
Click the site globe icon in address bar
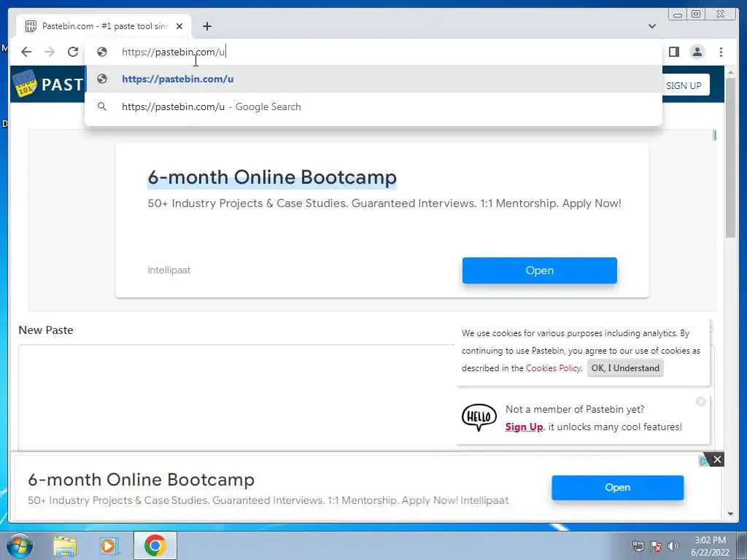coord(102,52)
